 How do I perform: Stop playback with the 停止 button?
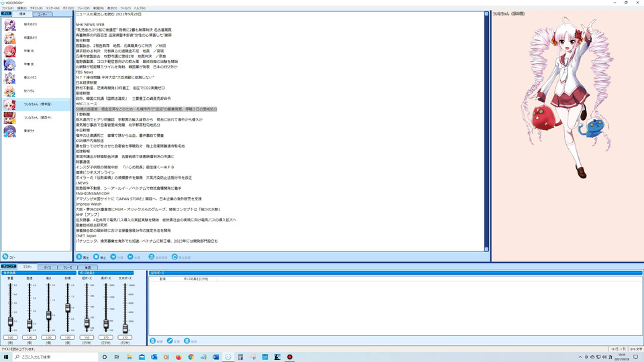click(x=100, y=257)
